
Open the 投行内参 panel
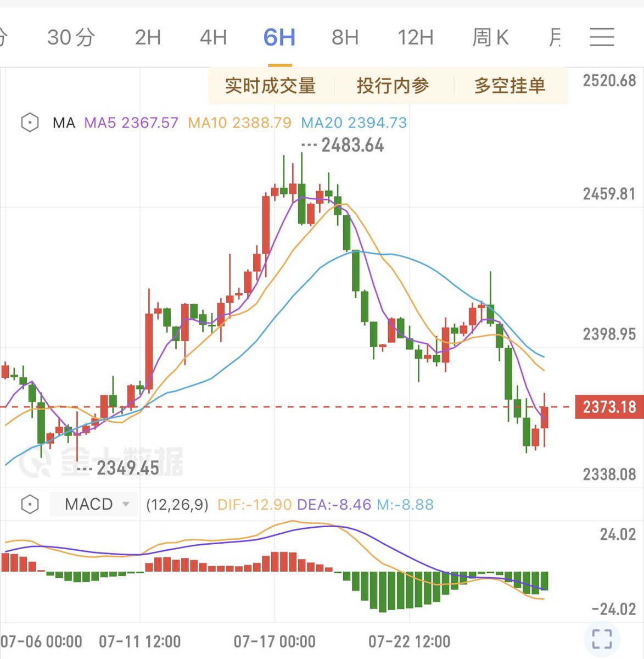393,86
